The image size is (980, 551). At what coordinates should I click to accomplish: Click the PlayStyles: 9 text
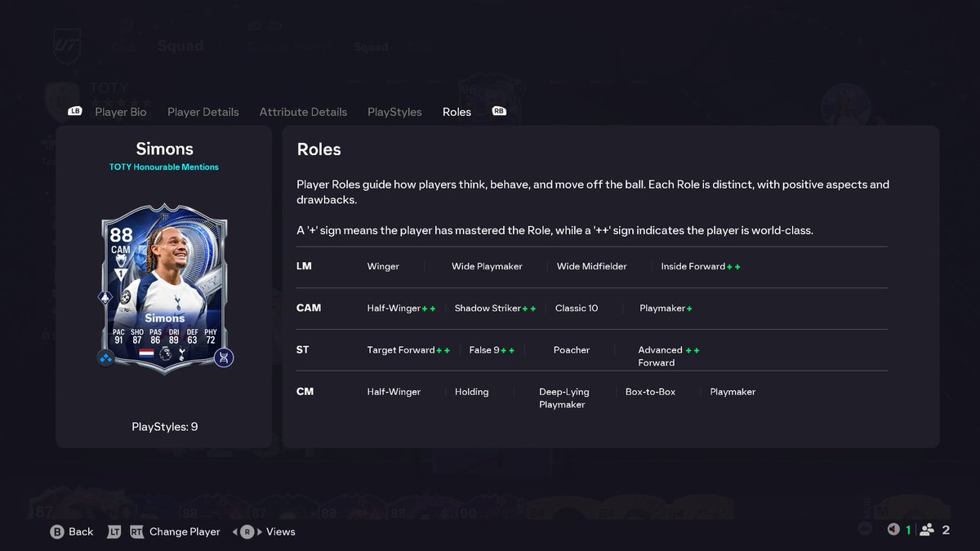(x=164, y=426)
